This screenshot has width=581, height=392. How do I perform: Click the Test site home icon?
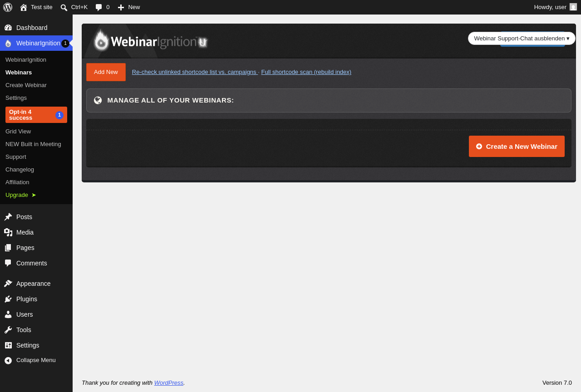pos(24,7)
